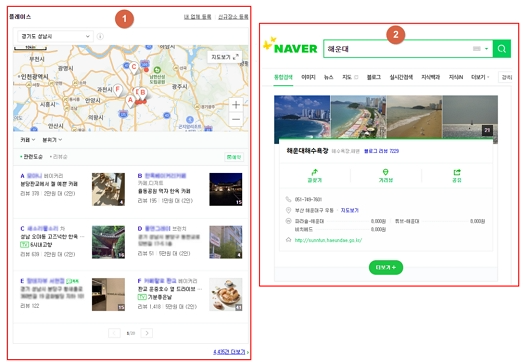Open place listing A title link
524x362 pixels.
[x=34, y=176]
